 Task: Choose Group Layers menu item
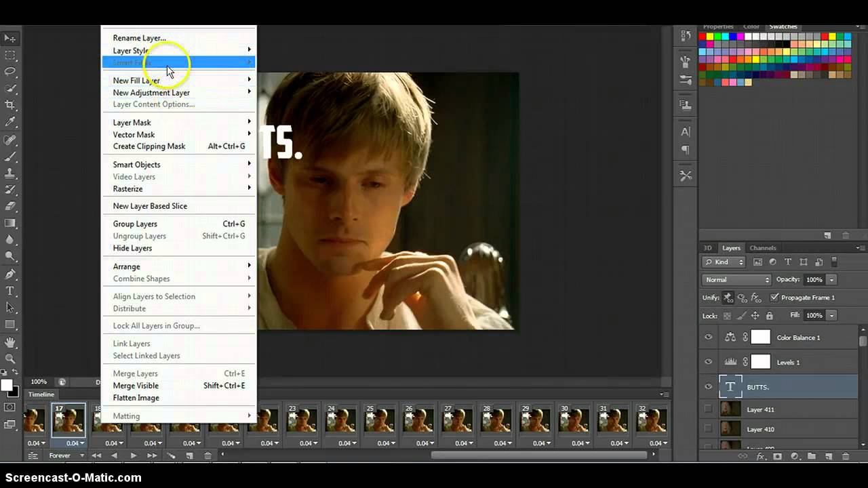179,224
